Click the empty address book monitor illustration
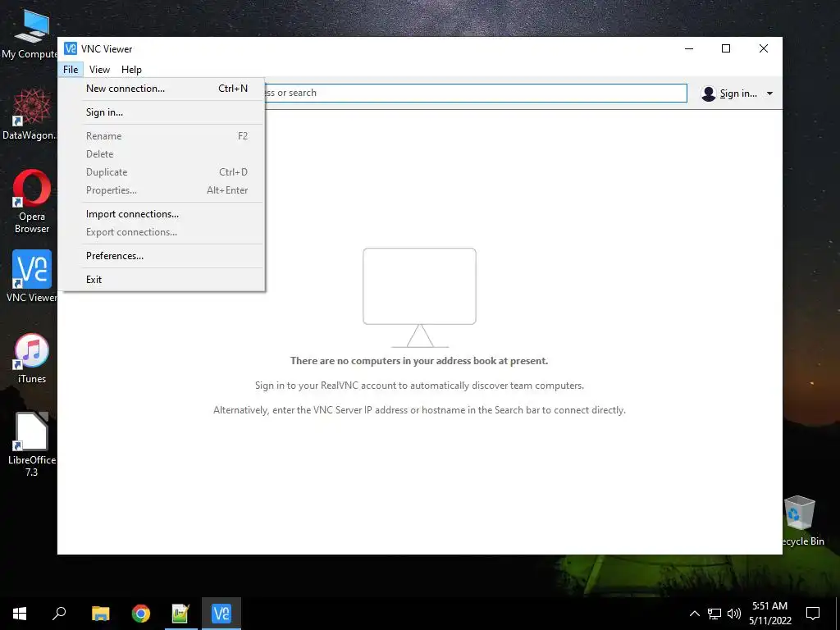The image size is (840, 630). 419,297
